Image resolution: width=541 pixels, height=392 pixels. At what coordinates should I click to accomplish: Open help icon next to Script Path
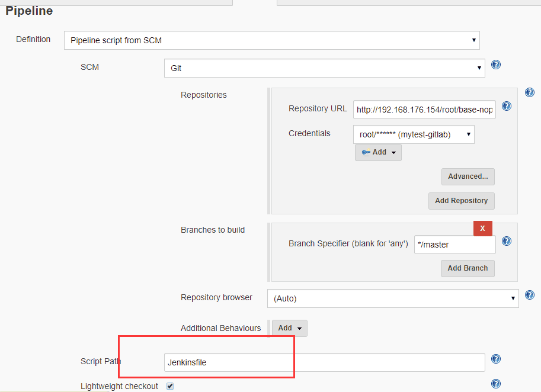496,359
